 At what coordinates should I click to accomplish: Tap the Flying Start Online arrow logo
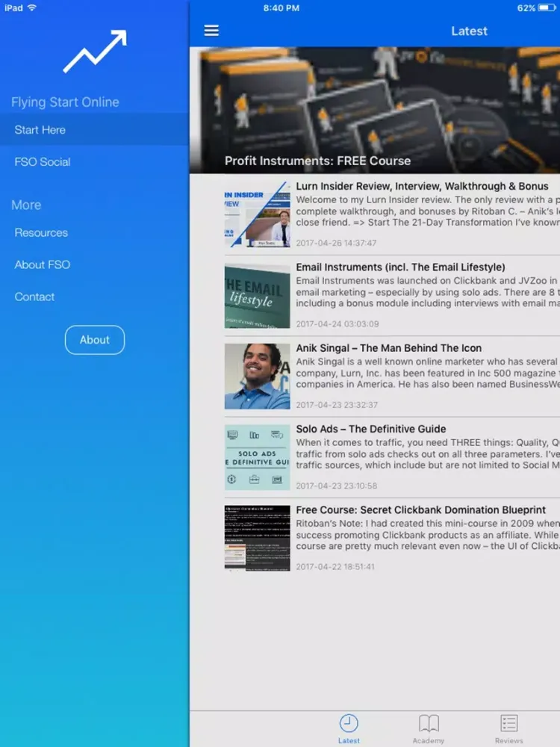(95, 52)
